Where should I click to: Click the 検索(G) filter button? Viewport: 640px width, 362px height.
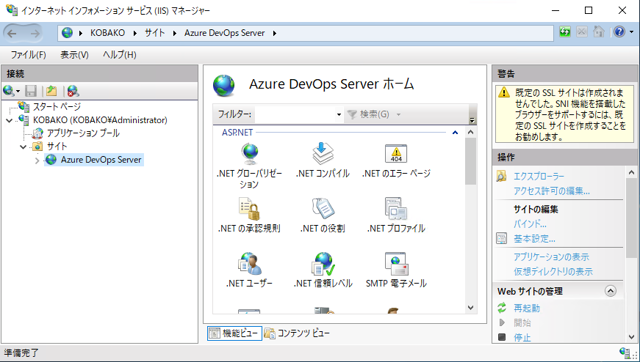(x=368, y=115)
